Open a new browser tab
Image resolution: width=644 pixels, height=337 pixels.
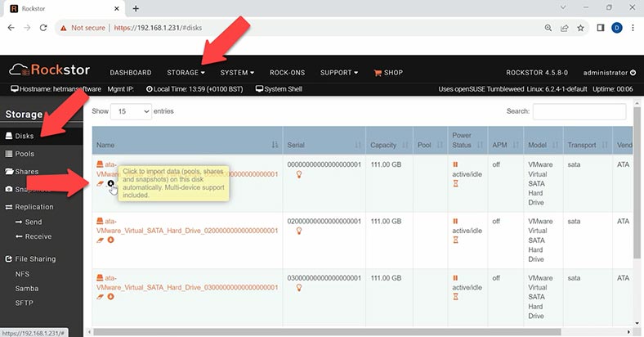pos(136,8)
